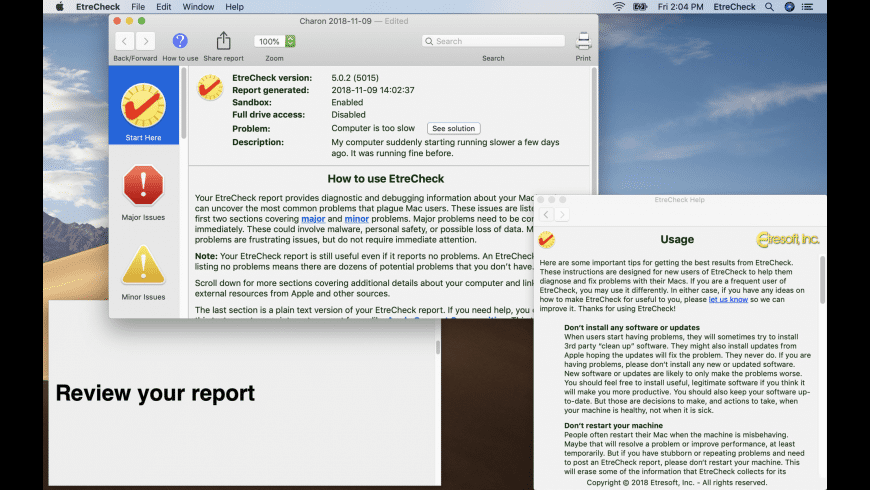Click the Usage heading in Help
Image resolution: width=870 pixels, height=490 pixels.
pos(677,239)
